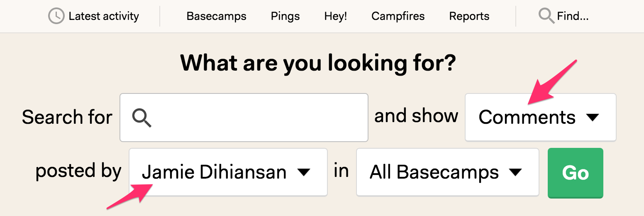Click the magnifier icon next to Find
The height and width of the screenshot is (216, 644).
[546, 16]
